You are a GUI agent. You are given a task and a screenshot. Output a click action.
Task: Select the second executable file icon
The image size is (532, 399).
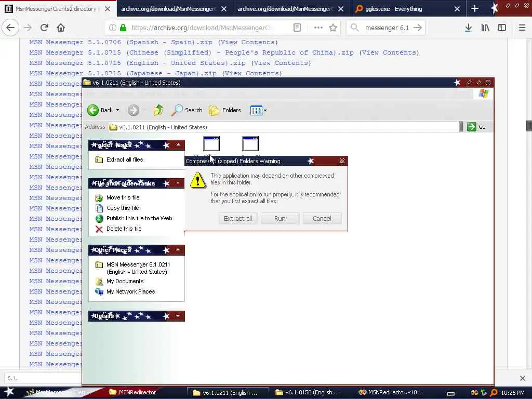click(250, 144)
